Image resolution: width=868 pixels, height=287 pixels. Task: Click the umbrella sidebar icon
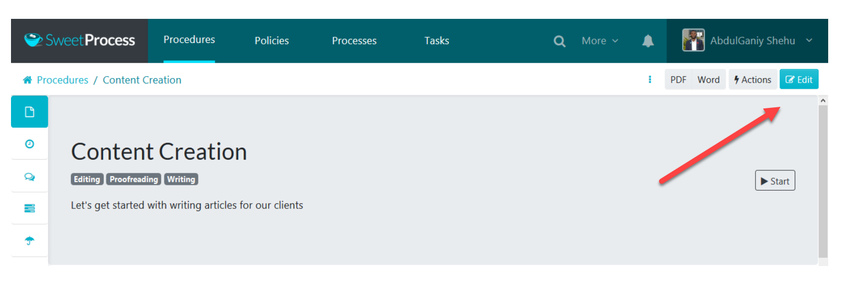[x=29, y=241]
